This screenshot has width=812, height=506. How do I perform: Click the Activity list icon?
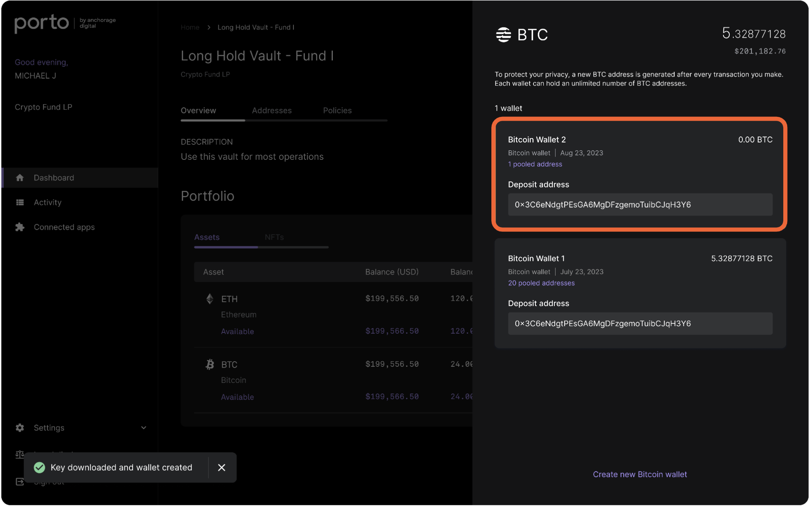(x=20, y=203)
